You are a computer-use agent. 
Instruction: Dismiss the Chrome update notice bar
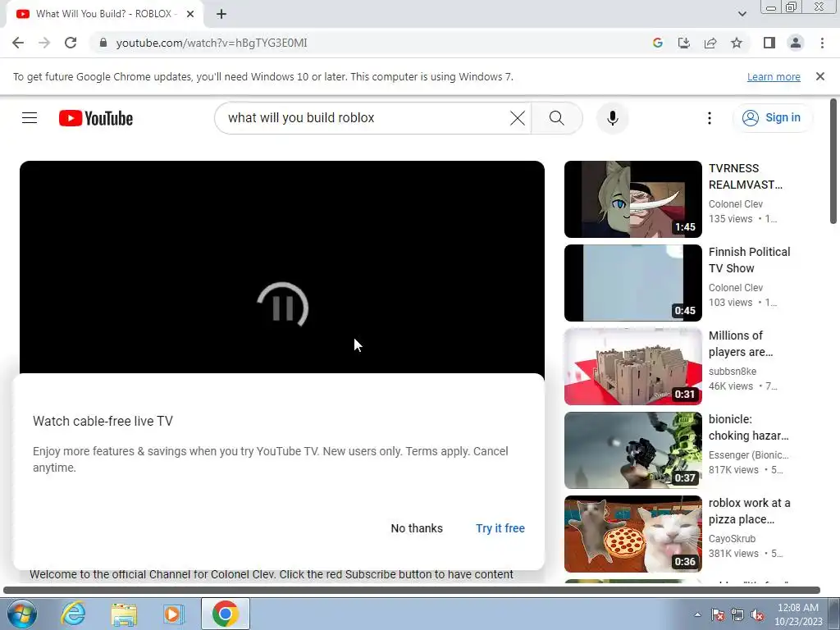pos(820,76)
